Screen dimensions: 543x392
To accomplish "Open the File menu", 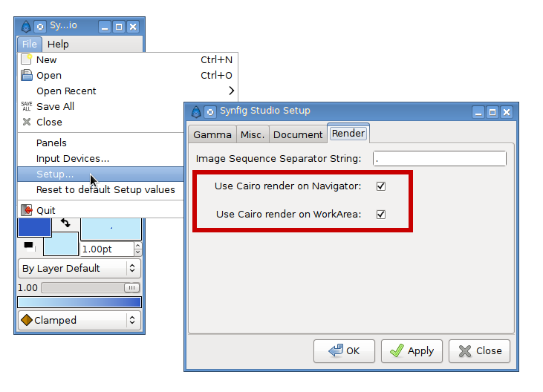I will (30, 45).
